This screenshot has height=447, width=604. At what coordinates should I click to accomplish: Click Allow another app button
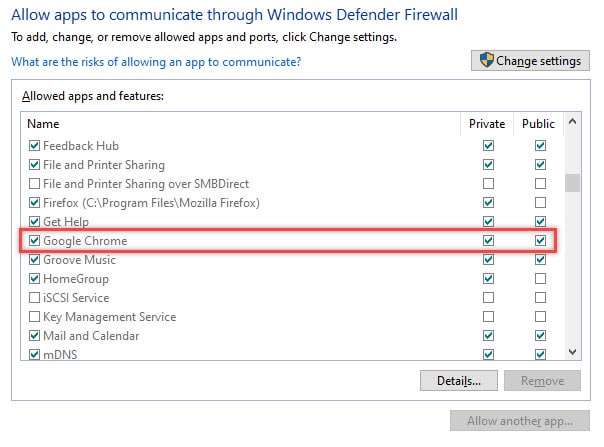pos(520,421)
